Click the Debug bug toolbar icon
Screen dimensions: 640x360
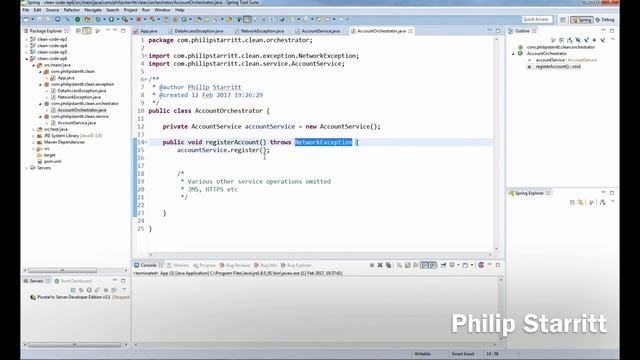tap(98, 19)
